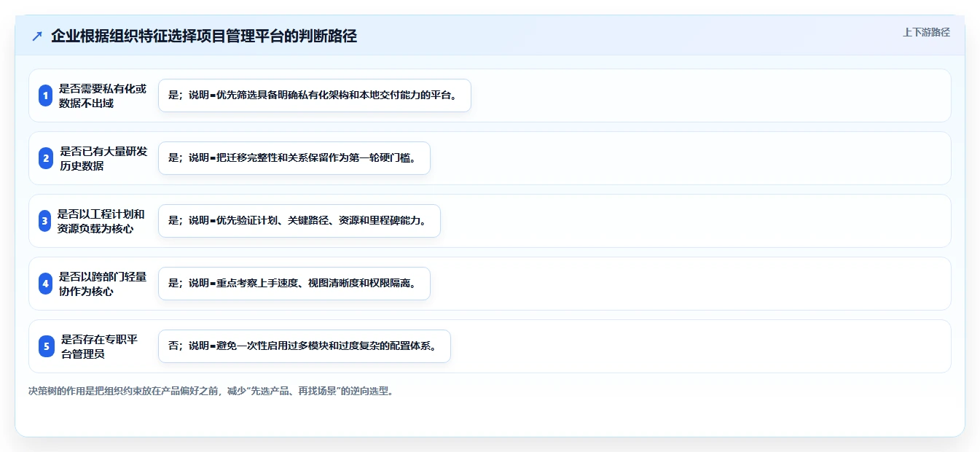Select question 是否以工程计划和资源负载为核心
980x452 pixels.
[101, 221]
